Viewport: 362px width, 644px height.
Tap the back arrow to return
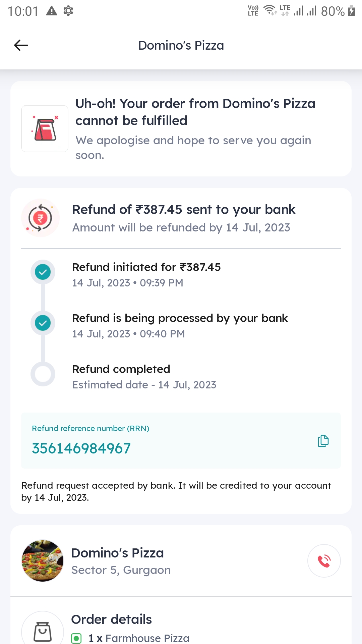21,45
